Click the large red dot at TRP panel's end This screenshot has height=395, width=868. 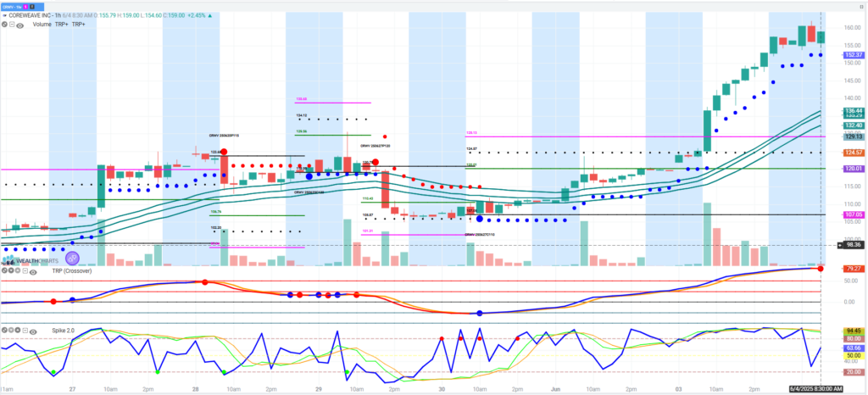821,269
